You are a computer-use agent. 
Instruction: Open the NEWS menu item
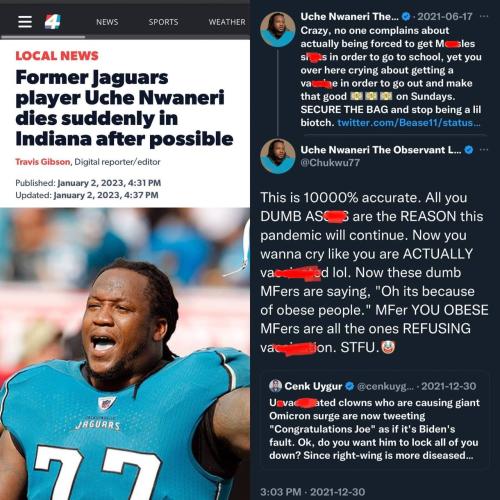pyautogui.click(x=107, y=22)
